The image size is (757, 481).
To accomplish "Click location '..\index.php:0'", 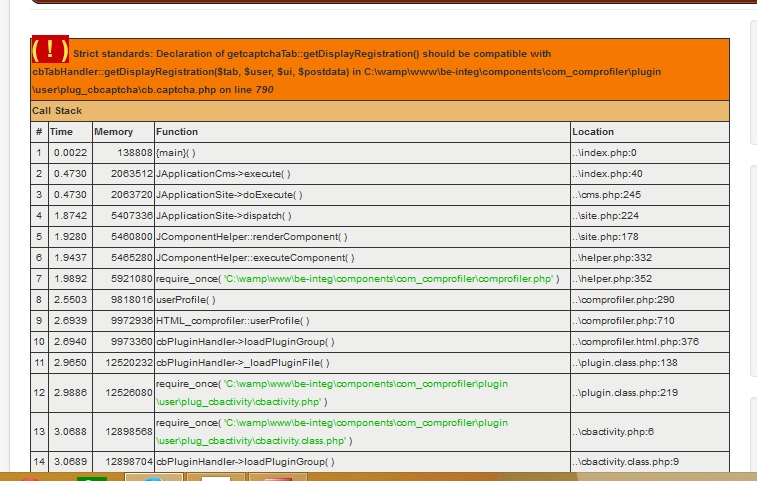I will [x=604, y=153].
